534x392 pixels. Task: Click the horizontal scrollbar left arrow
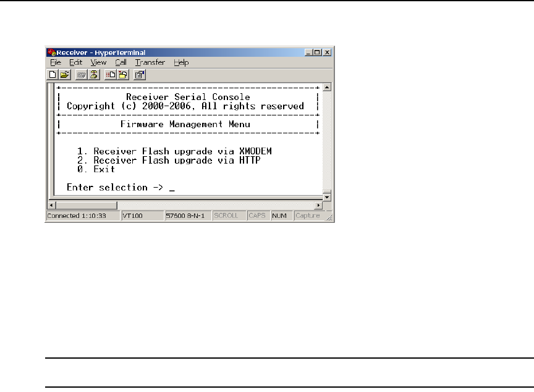pos(51,205)
